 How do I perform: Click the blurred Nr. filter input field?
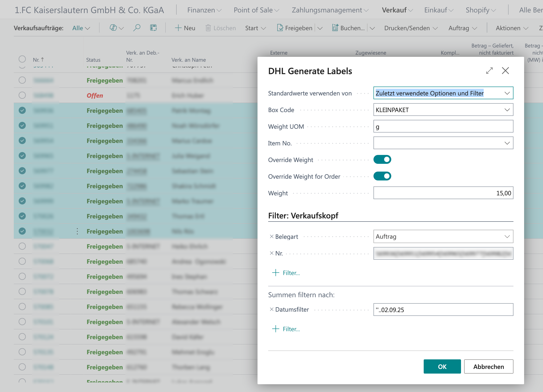point(443,253)
